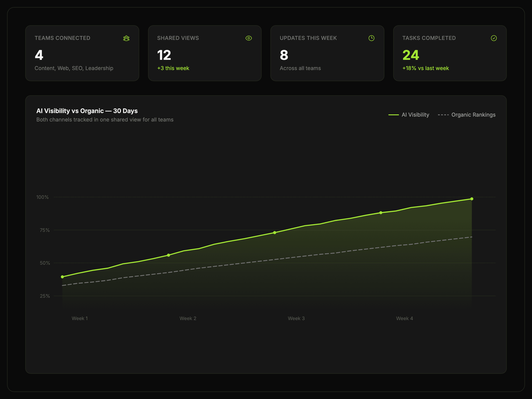Click the first AI Visibility data point
532x399 pixels.
click(63, 277)
